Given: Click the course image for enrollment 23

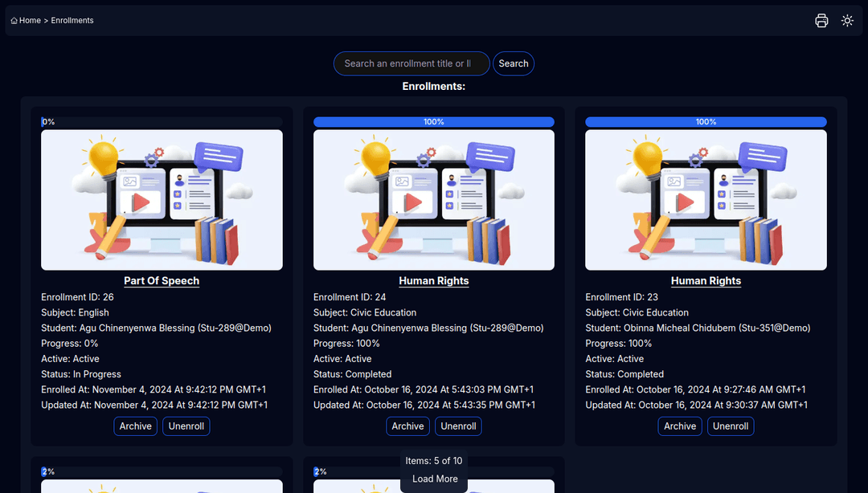Looking at the screenshot, I should coord(706,200).
